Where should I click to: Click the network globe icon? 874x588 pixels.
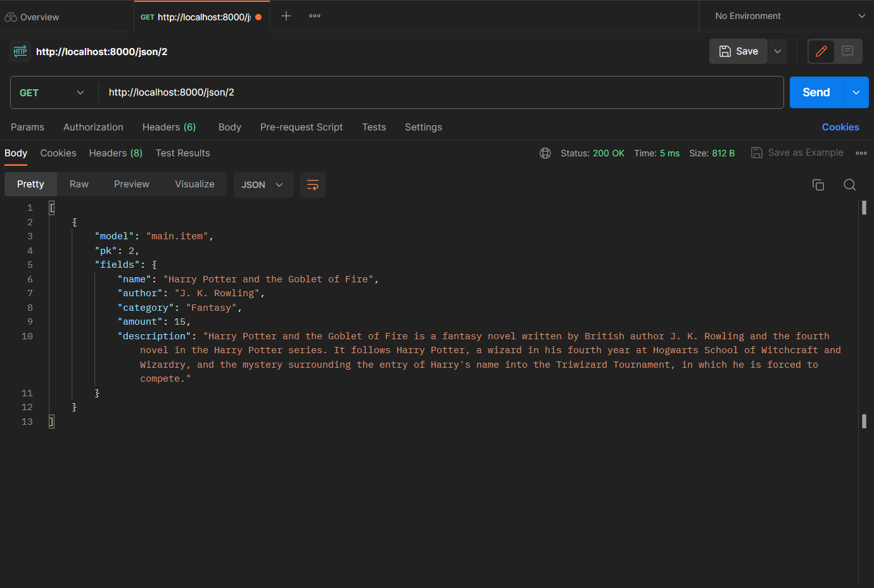tap(545, 153)
